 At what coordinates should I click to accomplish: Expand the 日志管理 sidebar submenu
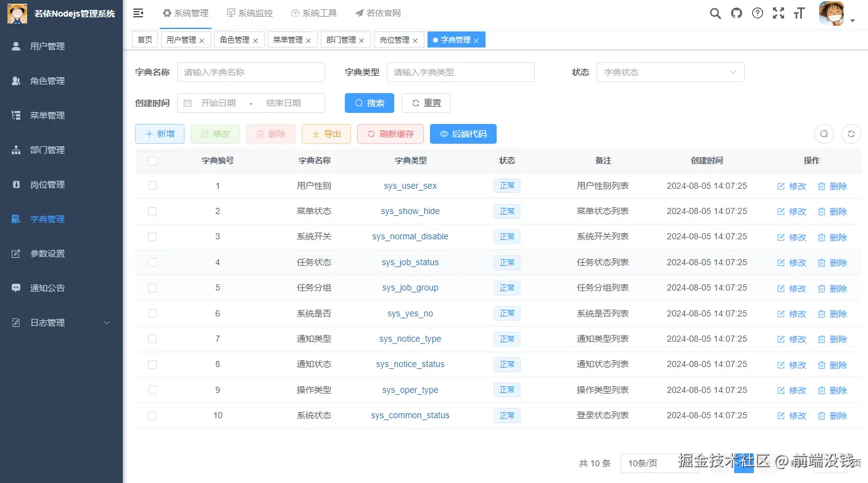pyautogui.click(x=61, y=323)
